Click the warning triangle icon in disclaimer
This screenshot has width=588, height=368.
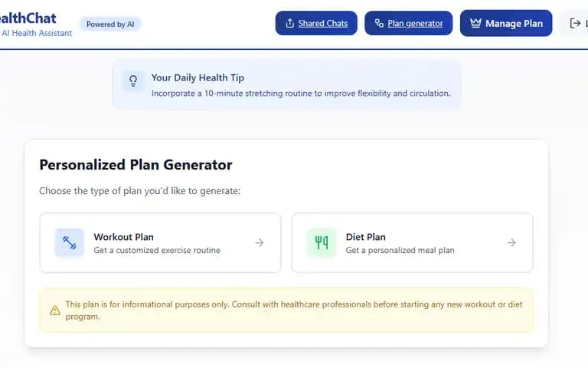point(55,310)
